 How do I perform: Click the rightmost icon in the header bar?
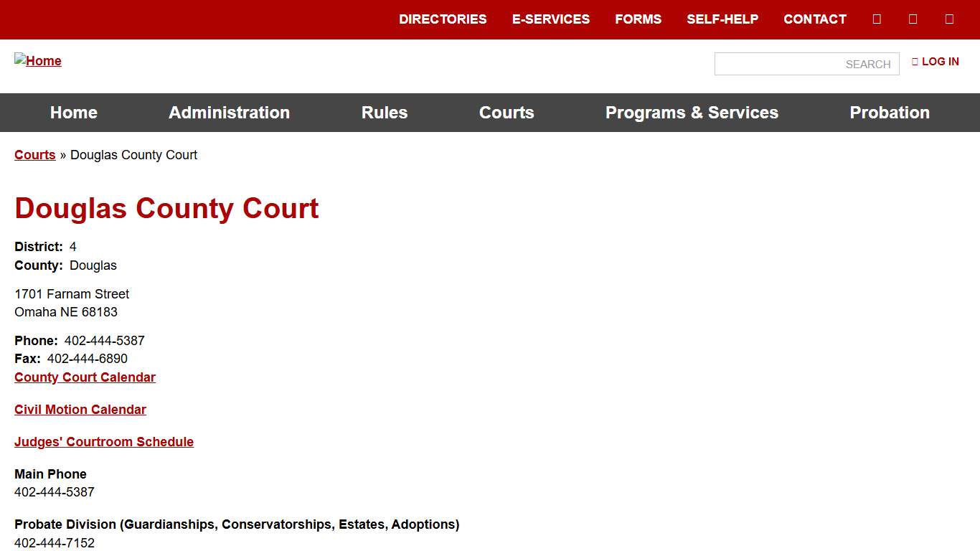coord(949,19)
